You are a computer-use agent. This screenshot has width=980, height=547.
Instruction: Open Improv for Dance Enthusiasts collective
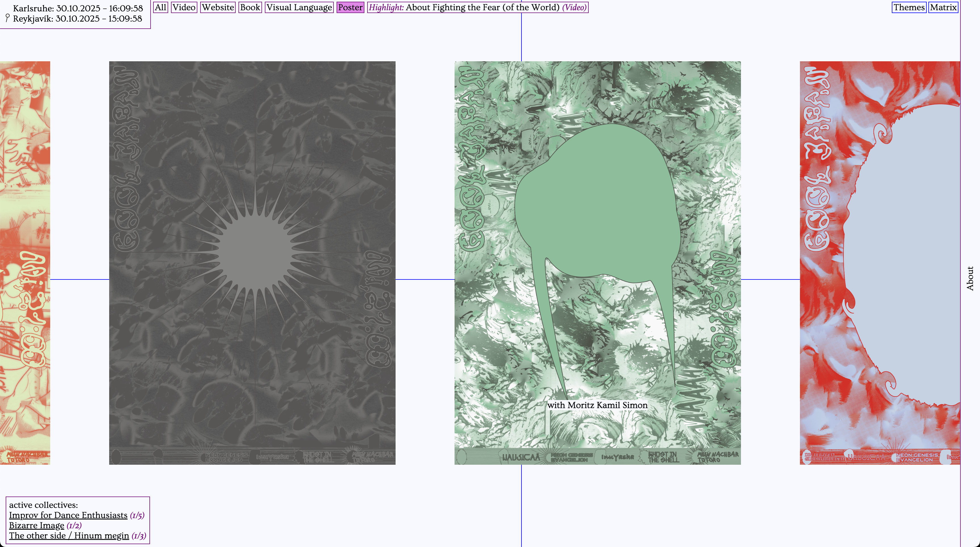(x=68, y=515)
